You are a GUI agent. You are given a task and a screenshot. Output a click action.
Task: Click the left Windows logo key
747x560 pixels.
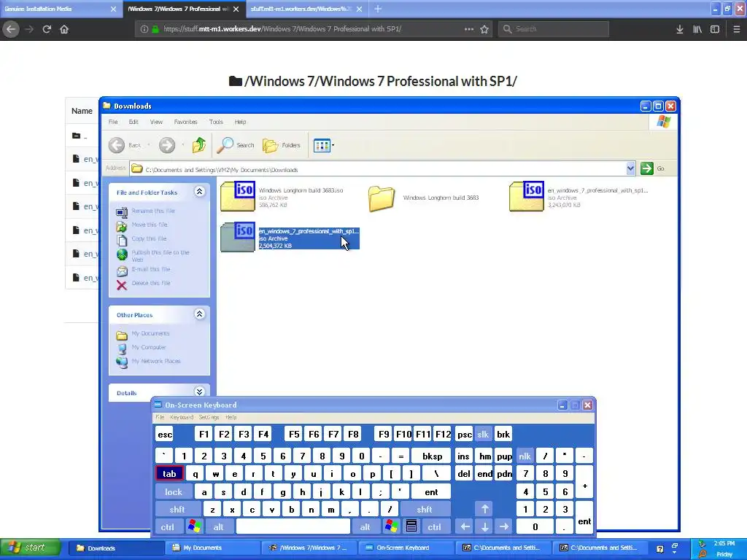194,527
